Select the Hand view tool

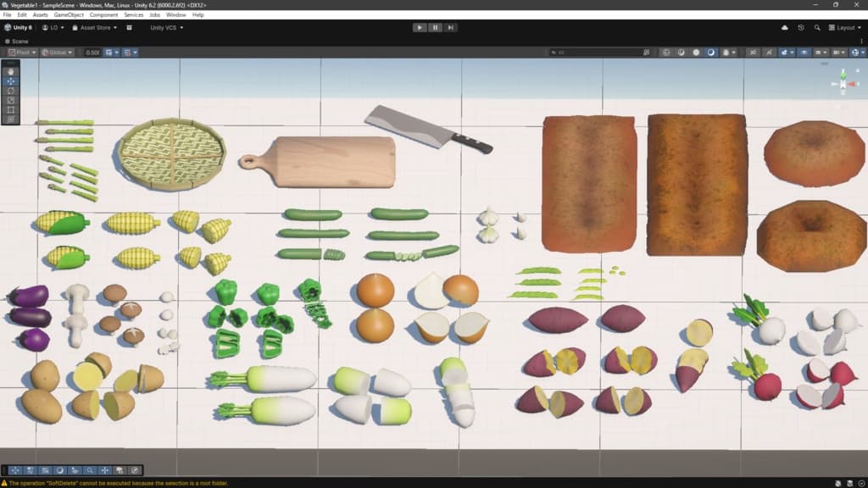(10, 71)
